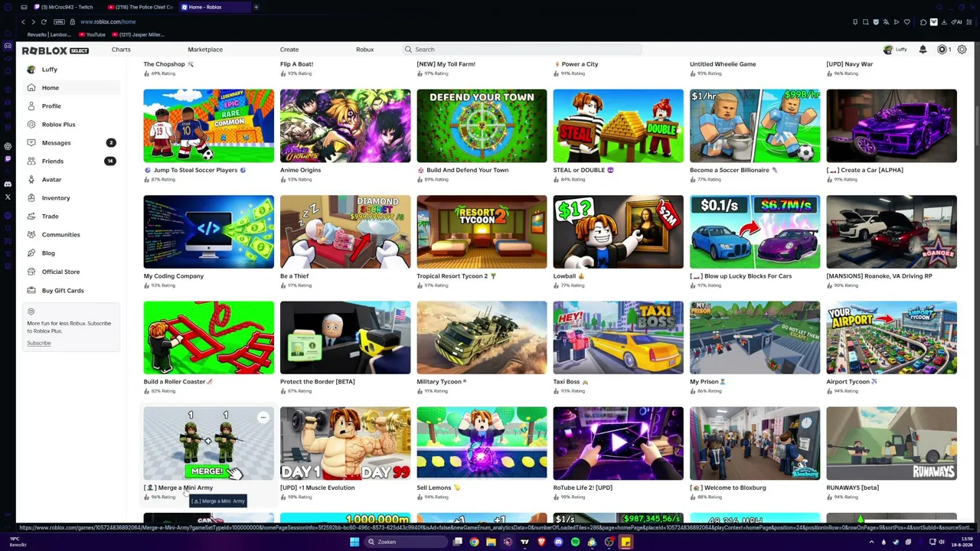The image size is (980, 551).
Task: Open the browser extensions icon
Action: tap(923, 22)
